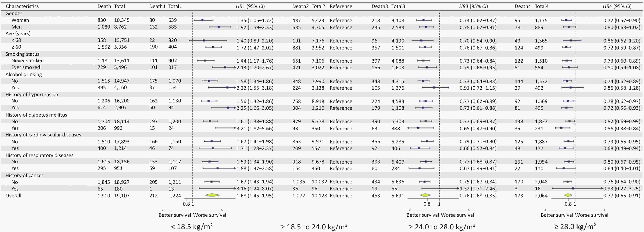Select the Characteristics column header
Image resolution: width=644 pixels, height=232 pixels.
(x=22, y=6)
